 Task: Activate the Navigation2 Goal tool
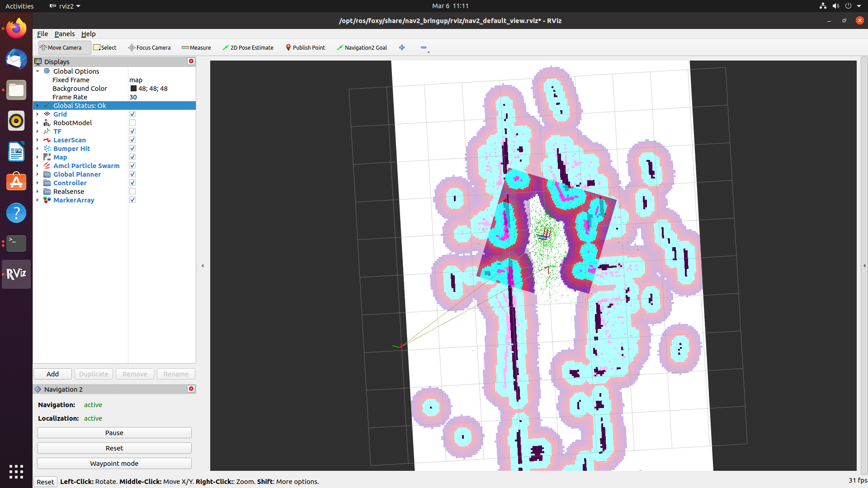pos(362,47)
